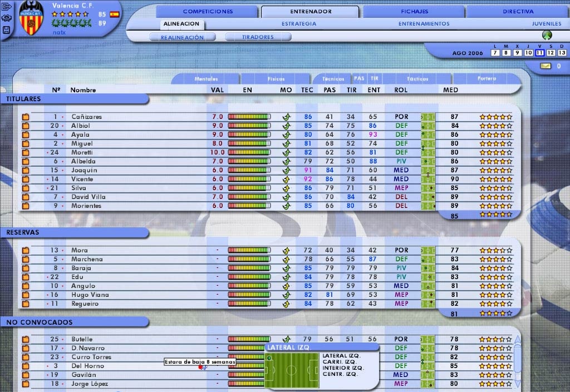Select player name Curro Torres

pyautogui.click(x=91, y=357)
